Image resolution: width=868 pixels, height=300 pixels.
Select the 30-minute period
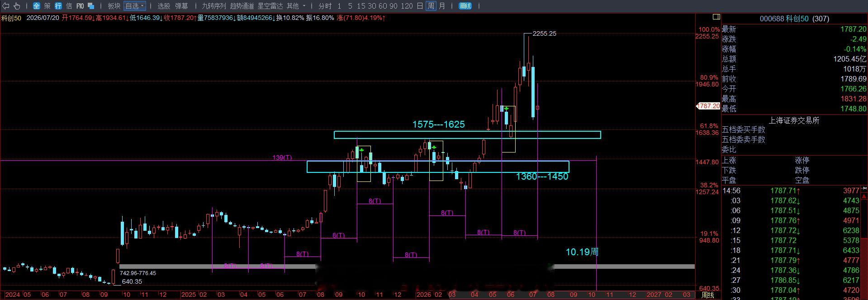click(372, 6)
